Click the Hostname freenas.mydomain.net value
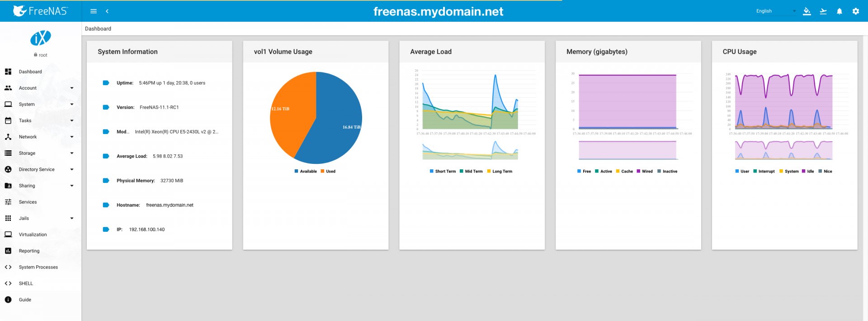 click(x=170, y=205)
